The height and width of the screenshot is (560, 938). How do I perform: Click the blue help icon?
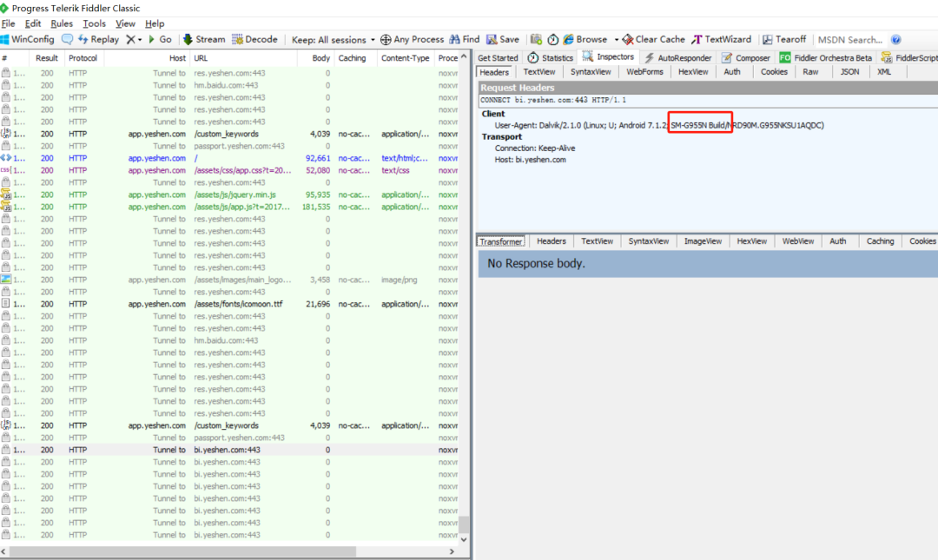(x=895, y=39)
